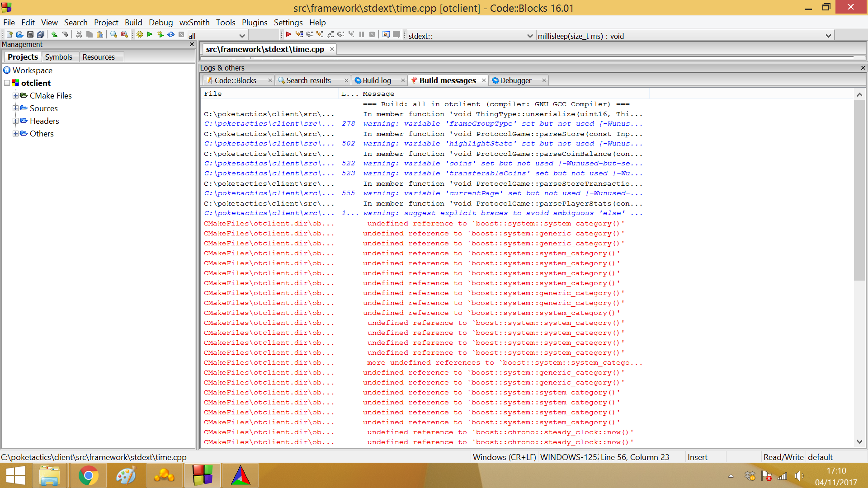Image resolution: width=868 pixels, height=488 pixels.
Task: Click the Stop debugger icon
Action: click(x=372, y=34)
